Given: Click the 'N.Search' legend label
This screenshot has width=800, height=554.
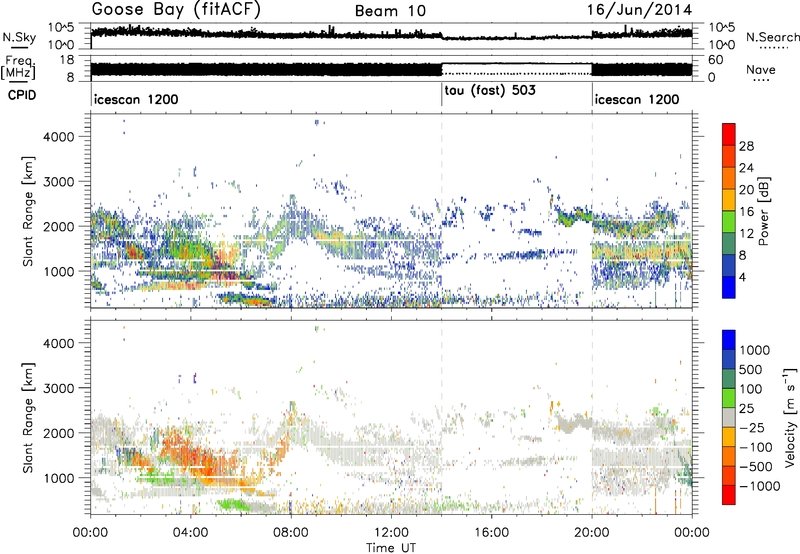Looking at the screenshot, I should click(772, 37).
